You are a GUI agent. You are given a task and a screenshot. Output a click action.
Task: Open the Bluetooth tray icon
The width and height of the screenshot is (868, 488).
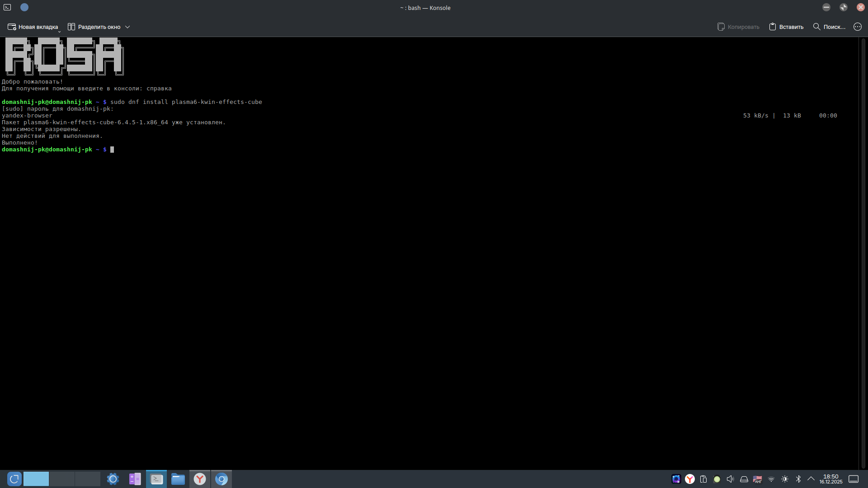pyautogui.click(x=798, y=479)
